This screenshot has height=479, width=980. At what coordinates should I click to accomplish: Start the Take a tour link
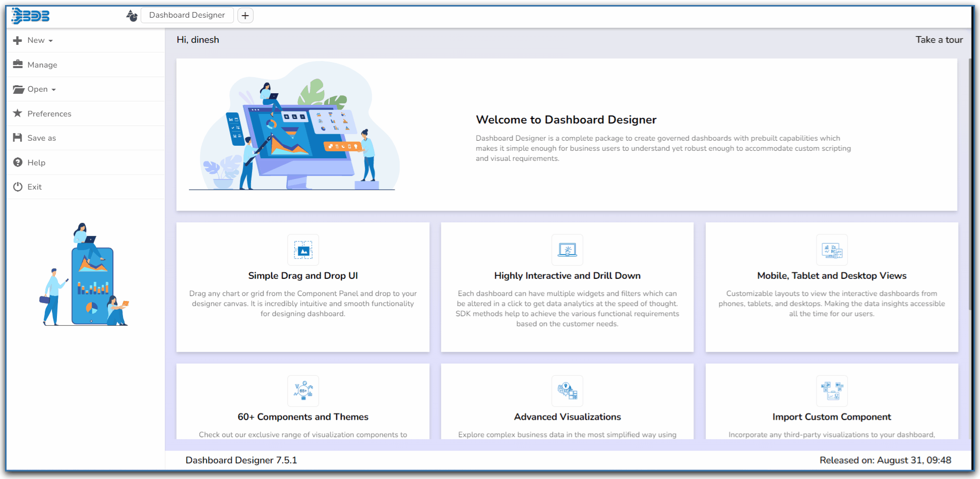[939, 40]
